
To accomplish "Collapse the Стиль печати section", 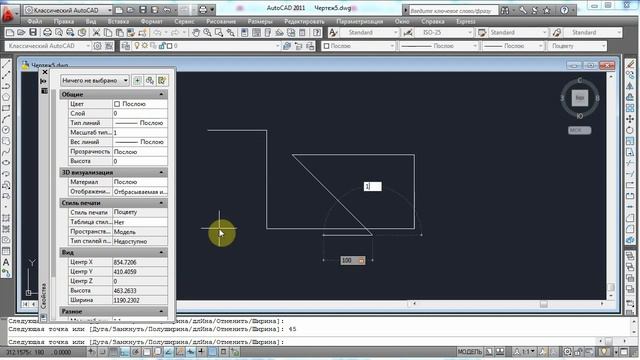I will (161, 203).
